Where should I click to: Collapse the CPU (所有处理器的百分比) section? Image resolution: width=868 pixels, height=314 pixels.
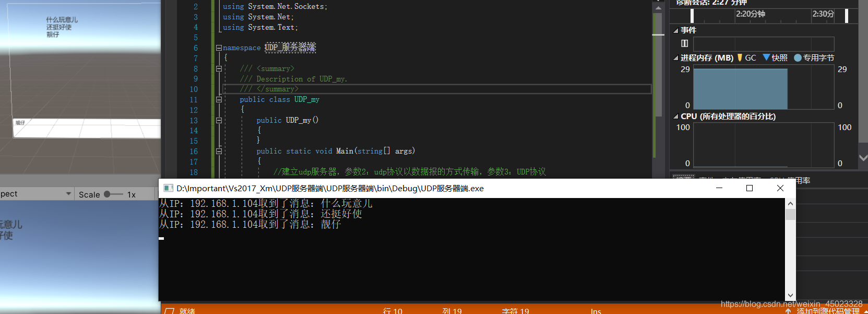675,117
